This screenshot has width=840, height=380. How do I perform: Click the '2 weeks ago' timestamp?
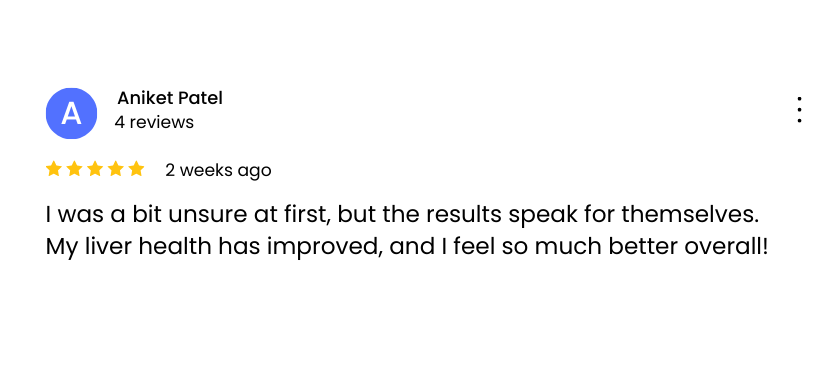[218, 170]
